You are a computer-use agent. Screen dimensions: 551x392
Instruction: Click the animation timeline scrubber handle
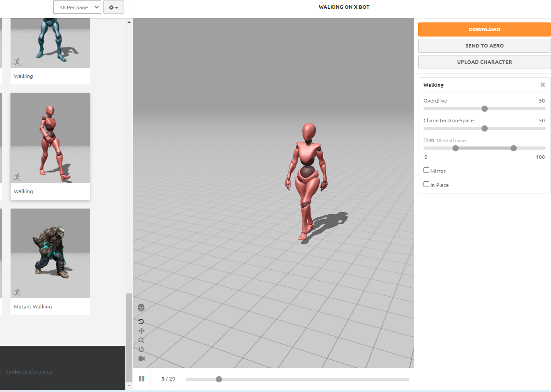(x=219, y=379)
